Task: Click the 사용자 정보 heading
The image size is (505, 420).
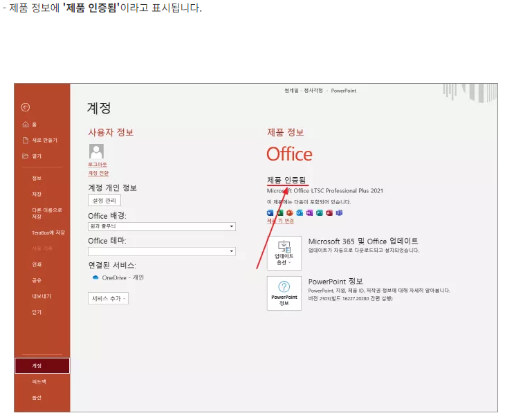Action: point(111,132)
